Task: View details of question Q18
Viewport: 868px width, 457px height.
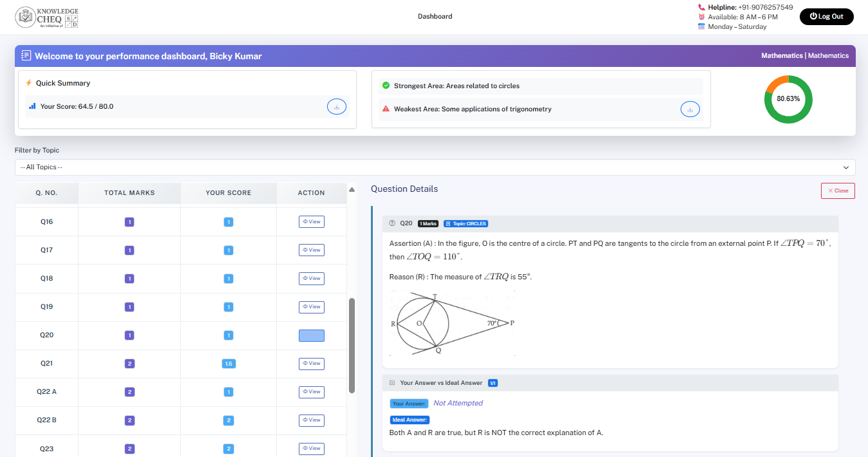Action: pos(311,279)
